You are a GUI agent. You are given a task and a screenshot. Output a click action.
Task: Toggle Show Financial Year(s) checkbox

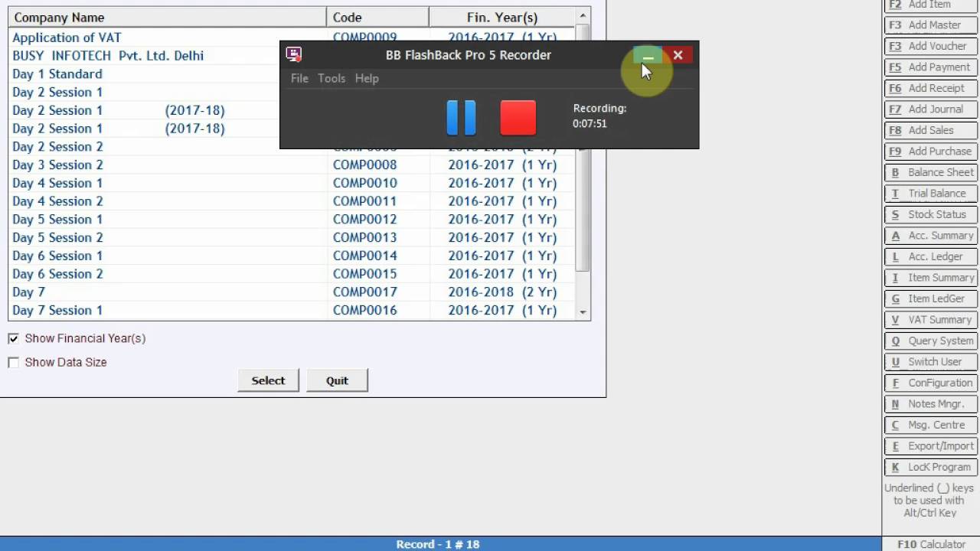pos(13,338)
